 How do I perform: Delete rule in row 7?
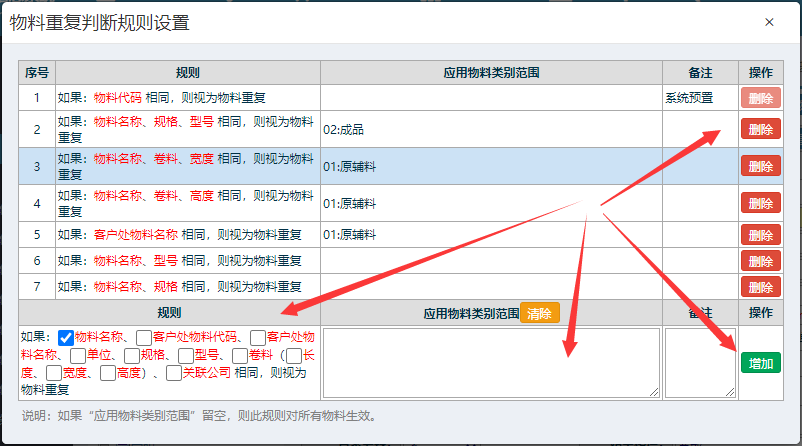pyautogui.click(x=760, y=287)
